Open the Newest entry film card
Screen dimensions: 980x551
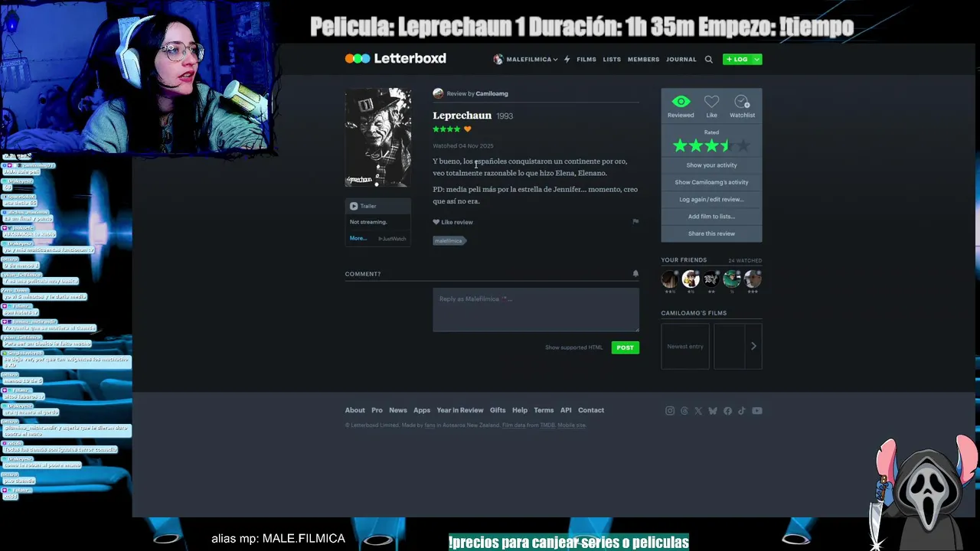click(685, 346)
